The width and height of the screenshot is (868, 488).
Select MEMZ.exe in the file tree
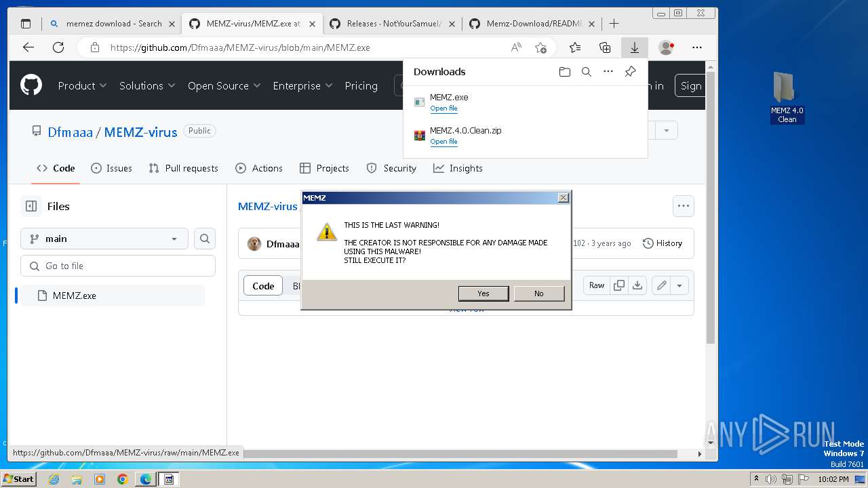[x=113, y=296]
